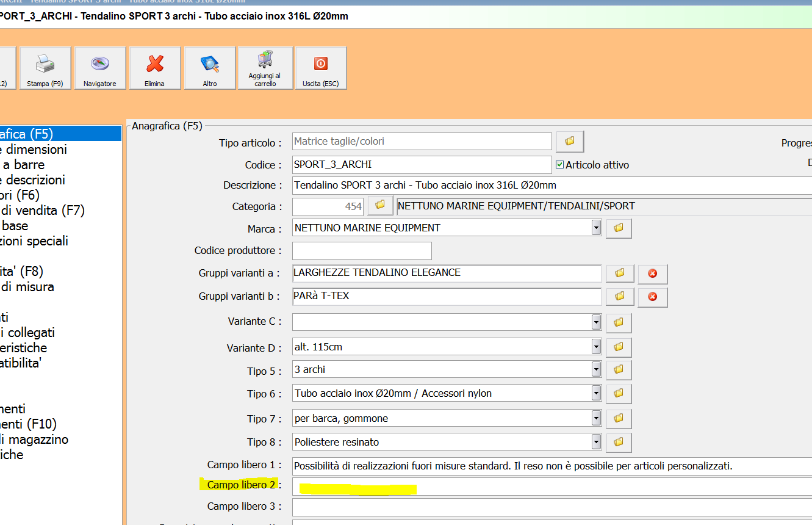Toggle the Articolo attivo checkbox
The image size is (812, 525).
pyautogui.click(x=560, y=165)
